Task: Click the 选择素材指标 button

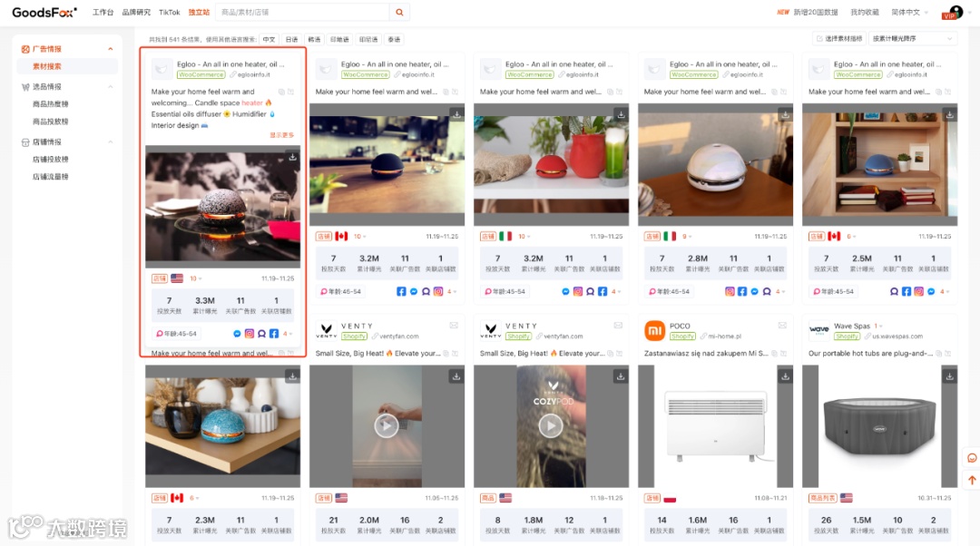Action: [x=838, y=39]
